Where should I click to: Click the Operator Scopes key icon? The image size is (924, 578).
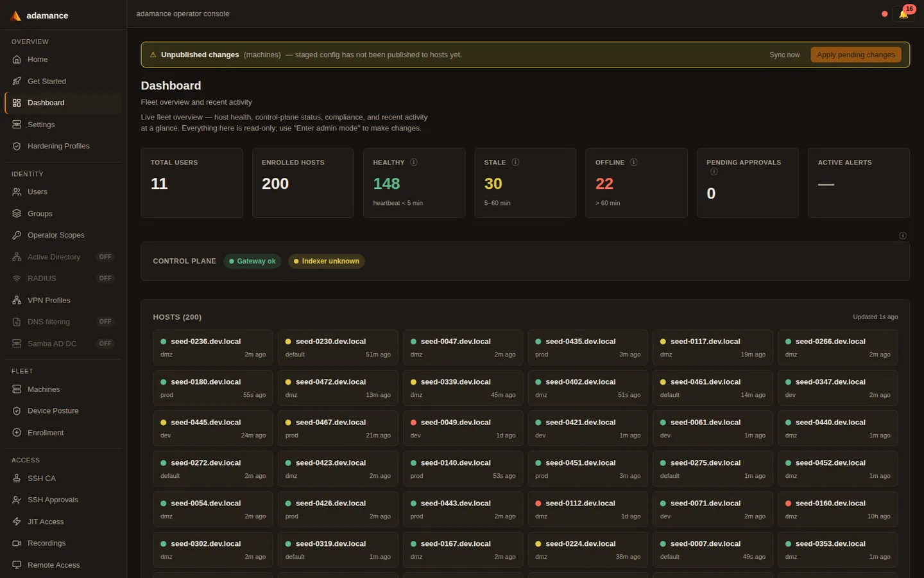(17, 235)
